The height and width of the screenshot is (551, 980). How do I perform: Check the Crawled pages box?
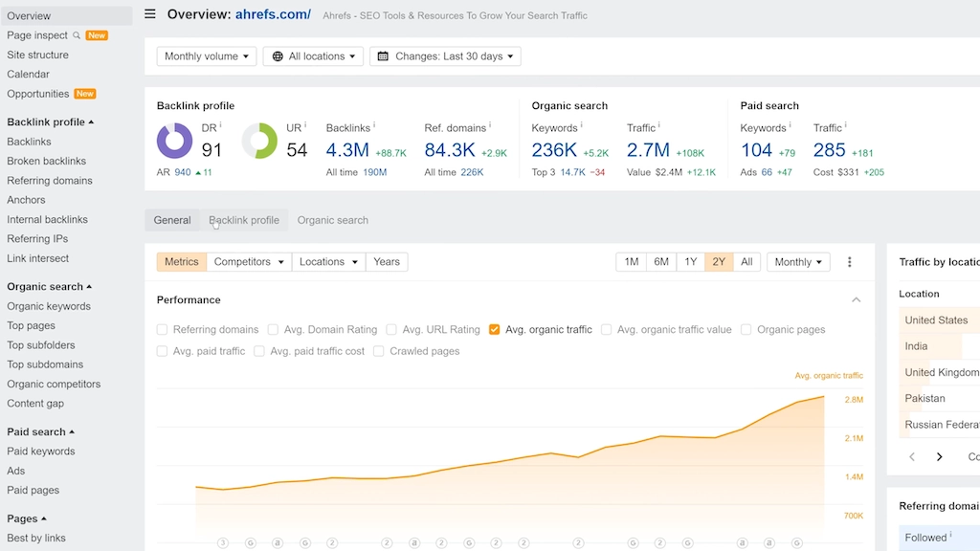379,351
